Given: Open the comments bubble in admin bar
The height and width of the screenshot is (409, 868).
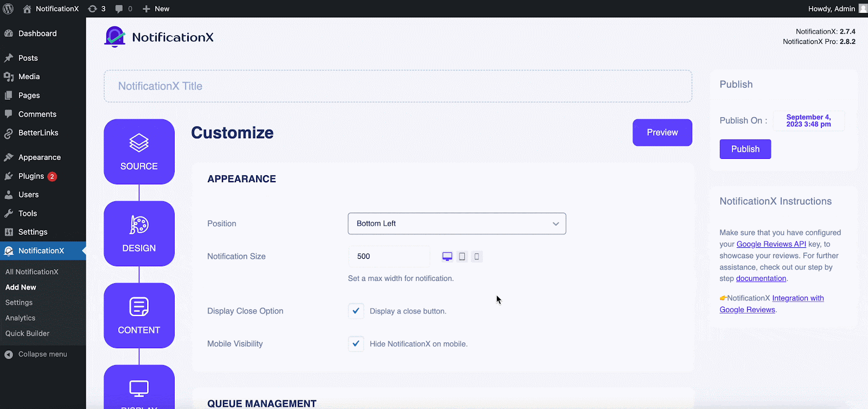Looking at the screenshot, I should [124, 9].
